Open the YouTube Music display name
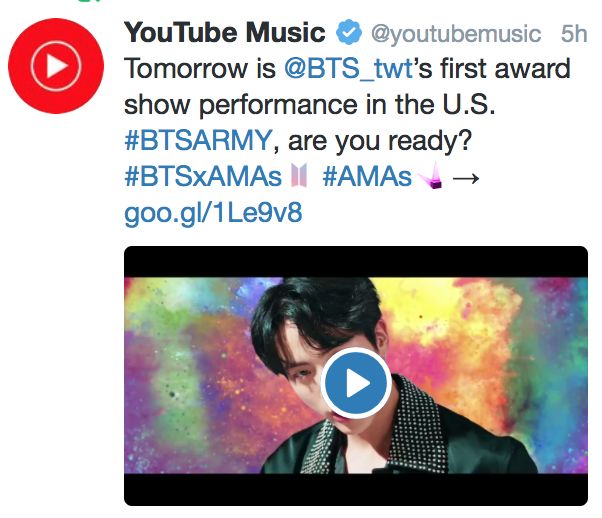 pos(224,33)
